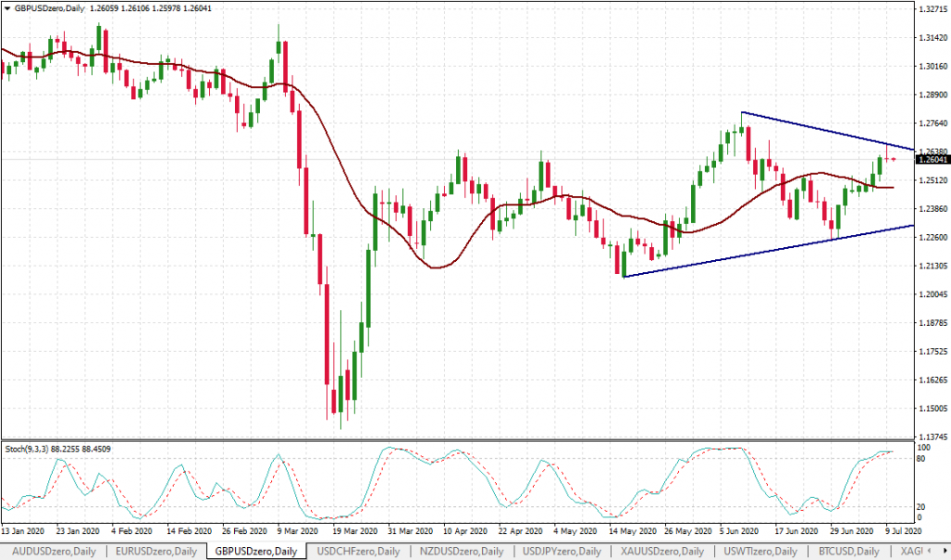Image resolution: width=951 pixels, height=560 pixels.
Task: Open the EURUSDzero,Daily chart tab
Action: [154, 551]
